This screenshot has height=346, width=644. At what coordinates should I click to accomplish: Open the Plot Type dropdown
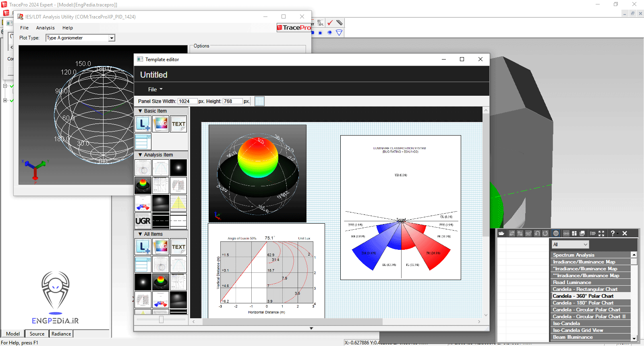[x=112, y=38]
